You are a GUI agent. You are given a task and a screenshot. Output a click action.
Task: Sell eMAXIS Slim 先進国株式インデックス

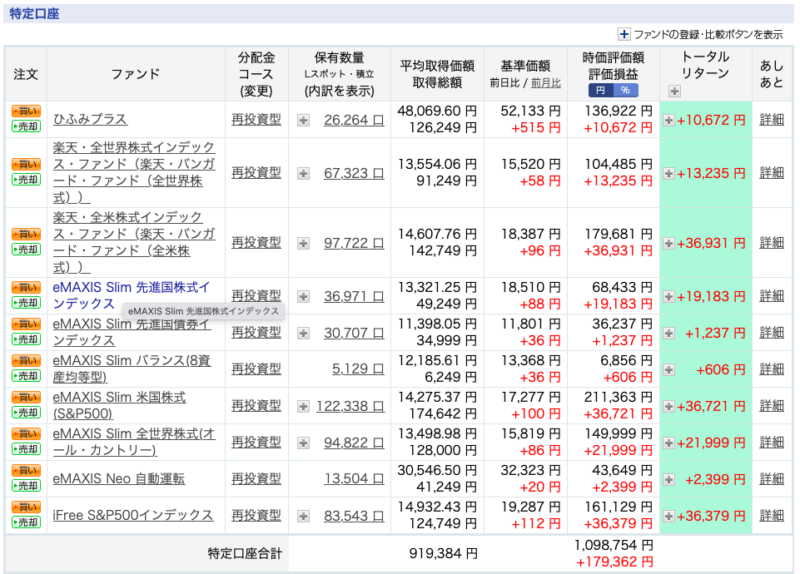coord(26,303)
